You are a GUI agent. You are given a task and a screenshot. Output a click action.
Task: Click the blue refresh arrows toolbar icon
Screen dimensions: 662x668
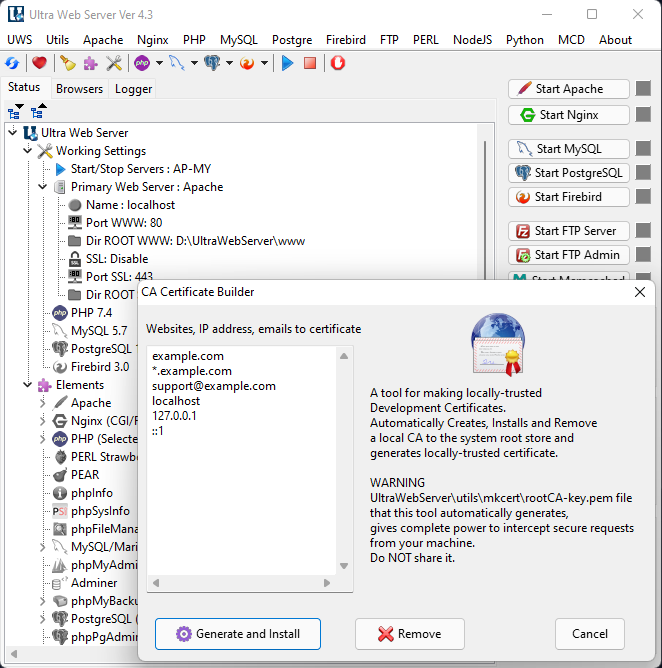click(x=12, y=63)
